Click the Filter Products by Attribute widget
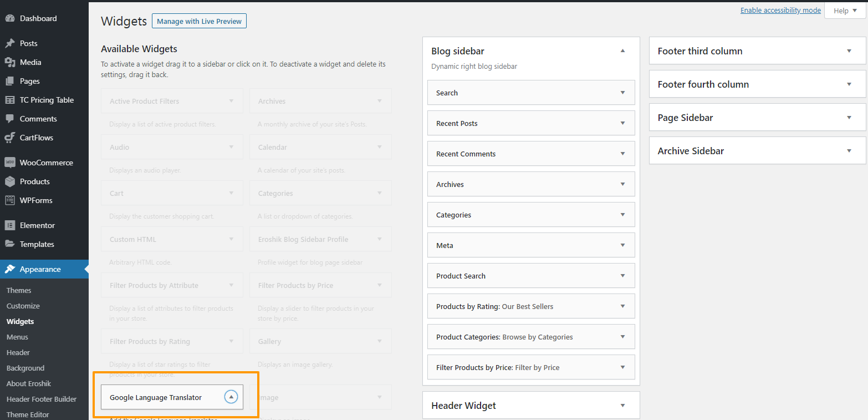 (x=172, y=285)
